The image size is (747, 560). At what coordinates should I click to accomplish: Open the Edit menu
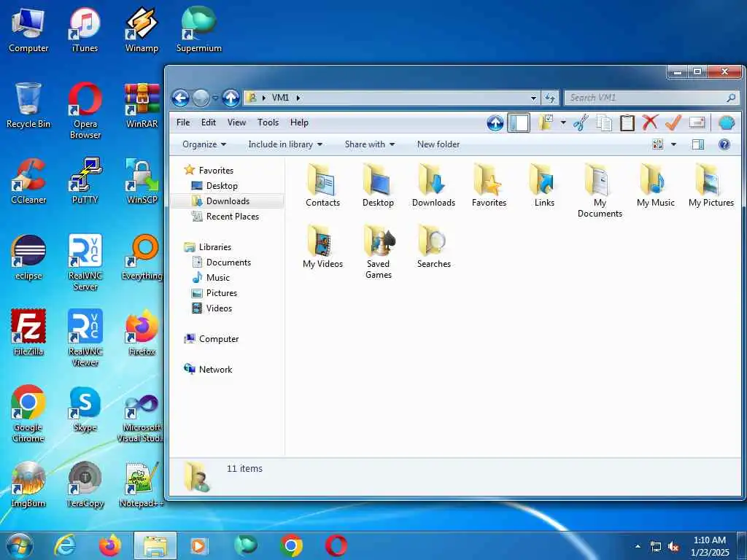point(208,122)
